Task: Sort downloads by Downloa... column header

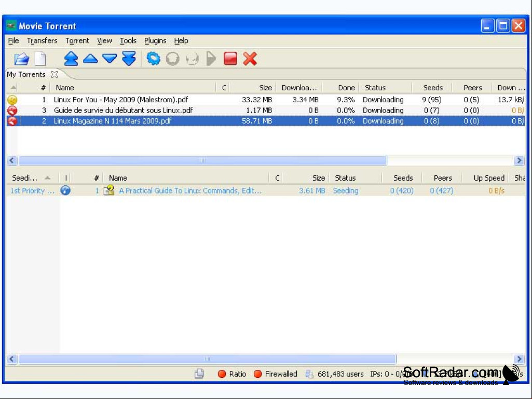Action: [x=299, y=88]
